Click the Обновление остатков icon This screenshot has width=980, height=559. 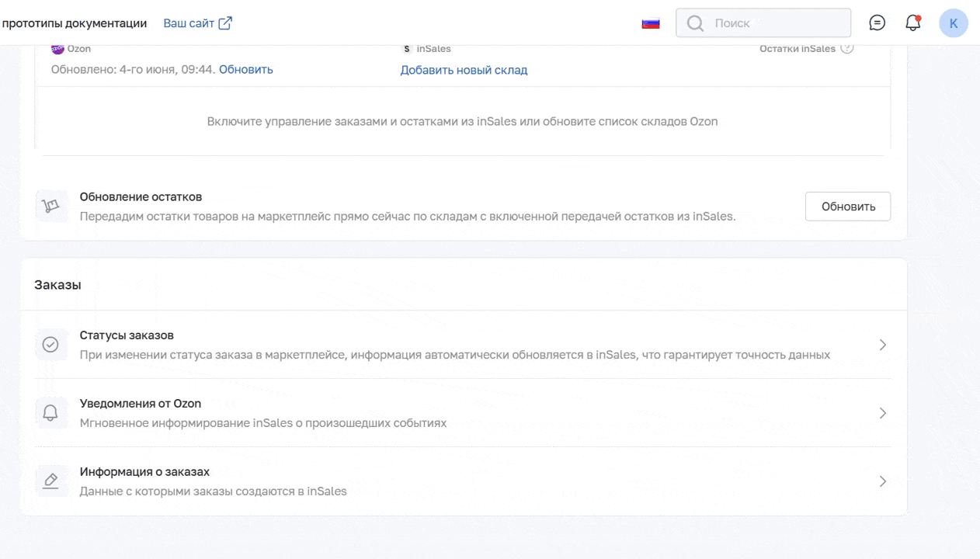click(51, 207)
